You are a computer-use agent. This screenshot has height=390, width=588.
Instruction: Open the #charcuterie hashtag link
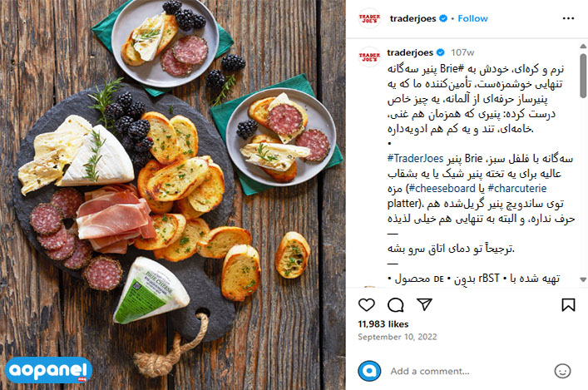(x=517, y=188)
